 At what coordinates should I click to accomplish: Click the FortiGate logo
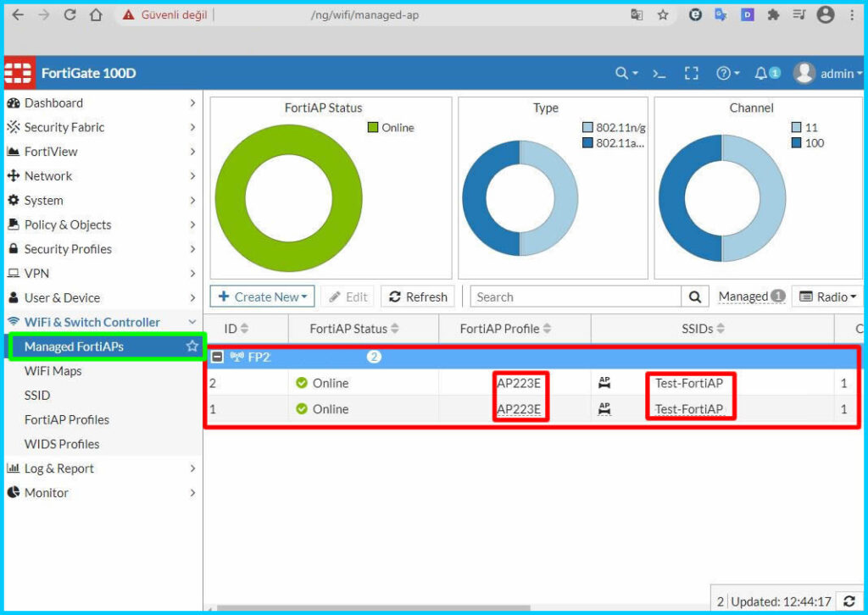(x=19, y=73)
